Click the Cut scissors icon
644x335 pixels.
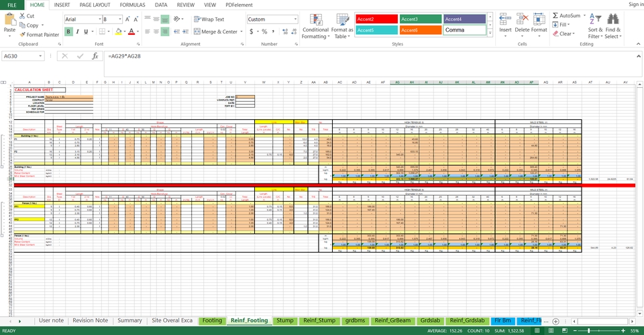point(22,16)
